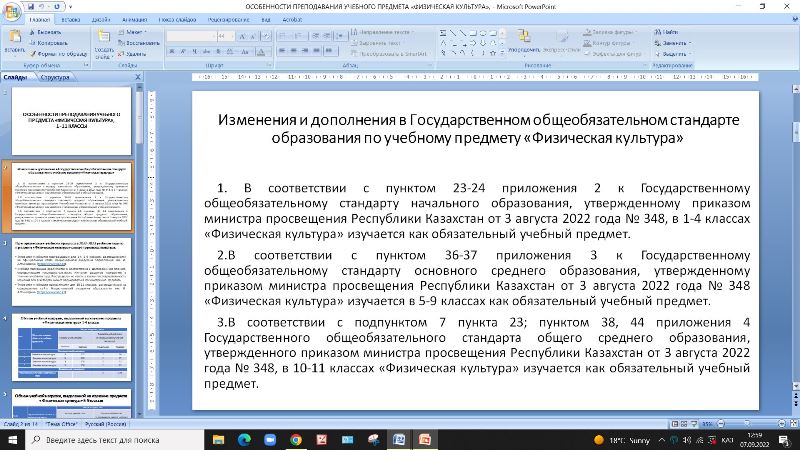Reset slide with Восстановить

click(x=138, y=43)
